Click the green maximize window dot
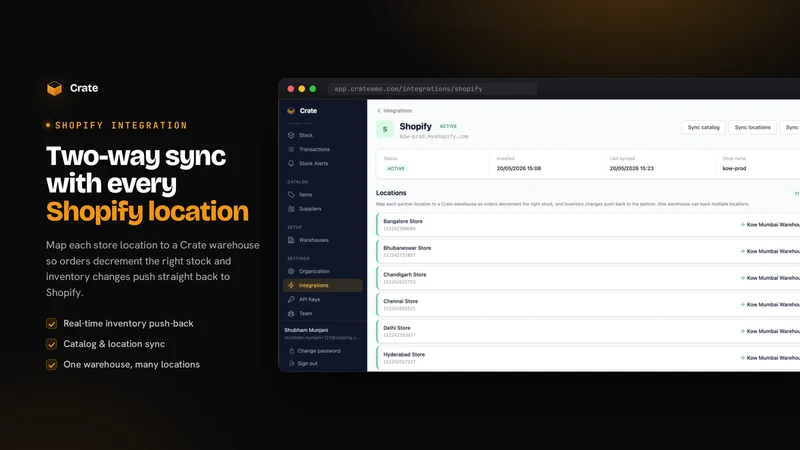The width and height of the screenshot is (800, 450). (313, 89)
